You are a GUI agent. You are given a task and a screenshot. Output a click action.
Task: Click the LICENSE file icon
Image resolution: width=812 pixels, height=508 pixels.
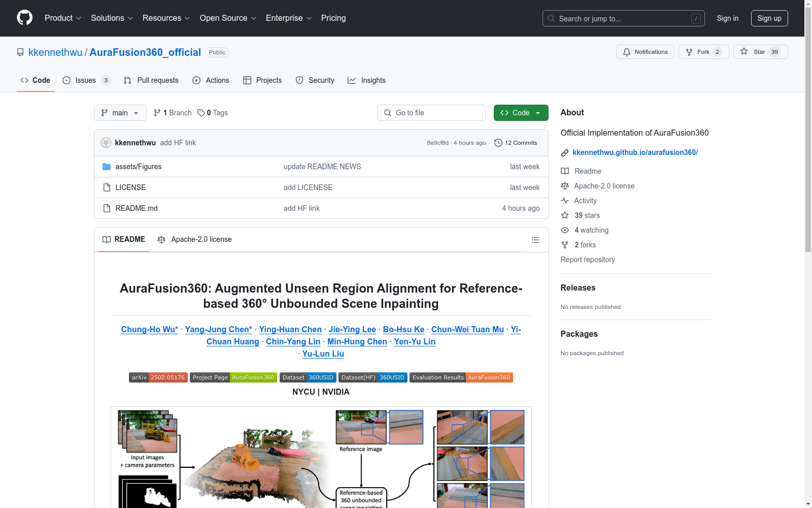pos(107,187)
